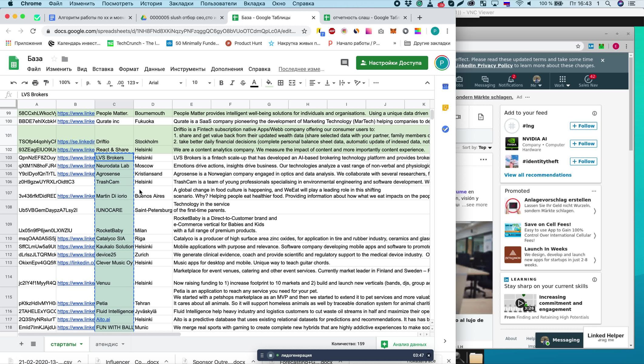The height and width of the screenshot is (364, 644).
Task: Open text rotation dropdown
Action: pyautogui.click(x=360, y=83)
